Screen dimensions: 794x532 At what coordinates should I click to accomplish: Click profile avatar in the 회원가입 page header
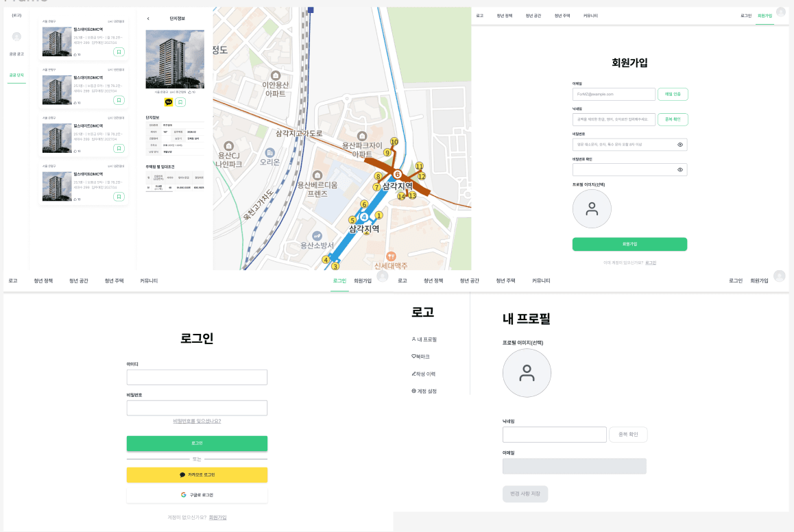point(781,12)
